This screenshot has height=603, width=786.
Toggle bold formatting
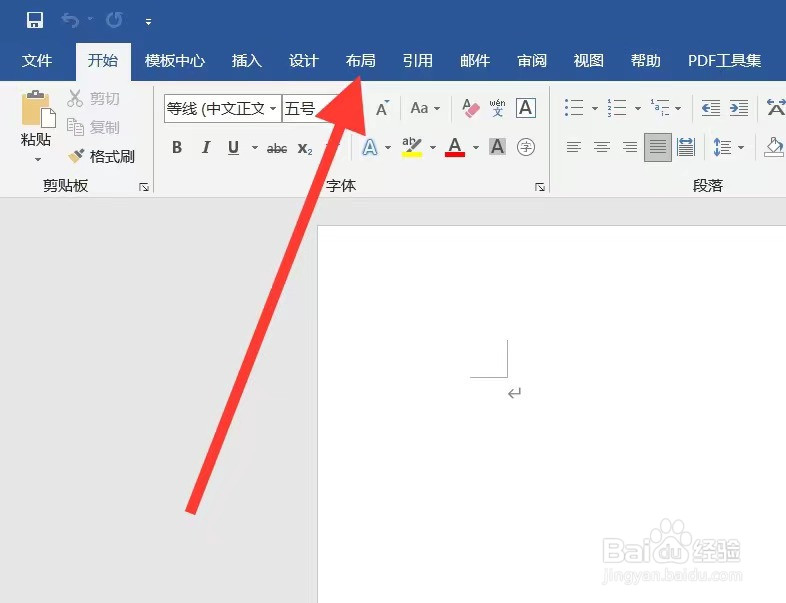coord(176,147)
